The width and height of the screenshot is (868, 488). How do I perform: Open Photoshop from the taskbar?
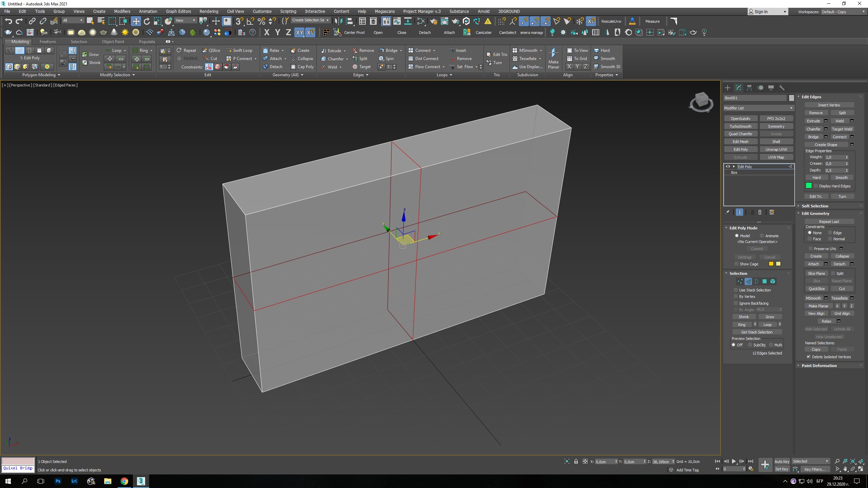tap(58, 481)
